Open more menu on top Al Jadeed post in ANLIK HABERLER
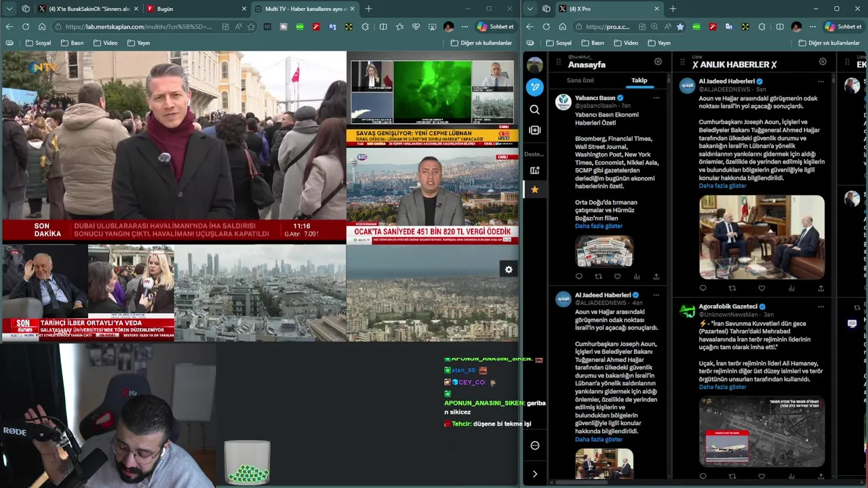The image size is (868, 488). point(821,81)
